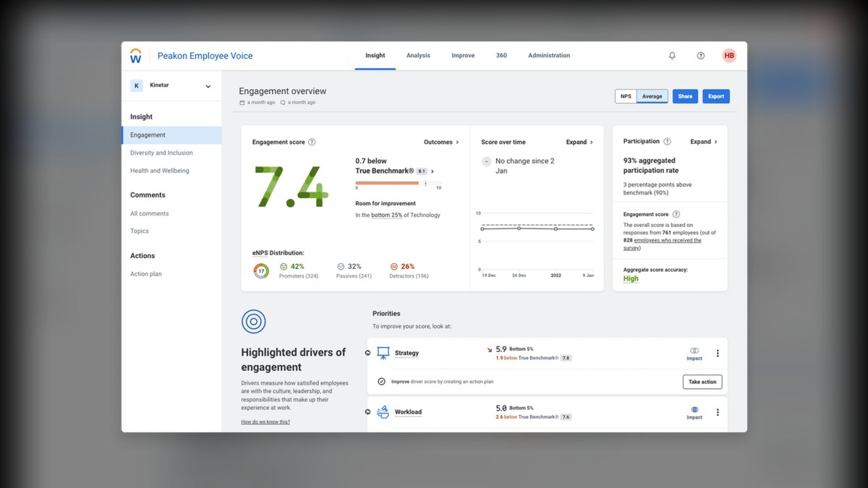Click the Impact icon on the Strategy row

pyautogui.click(x=694, y=351)
